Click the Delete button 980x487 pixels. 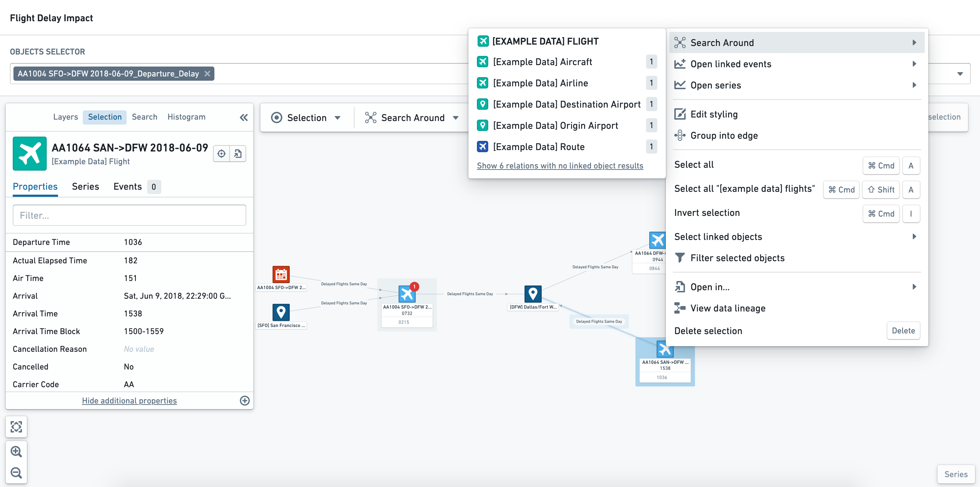(x=903, y=331)
